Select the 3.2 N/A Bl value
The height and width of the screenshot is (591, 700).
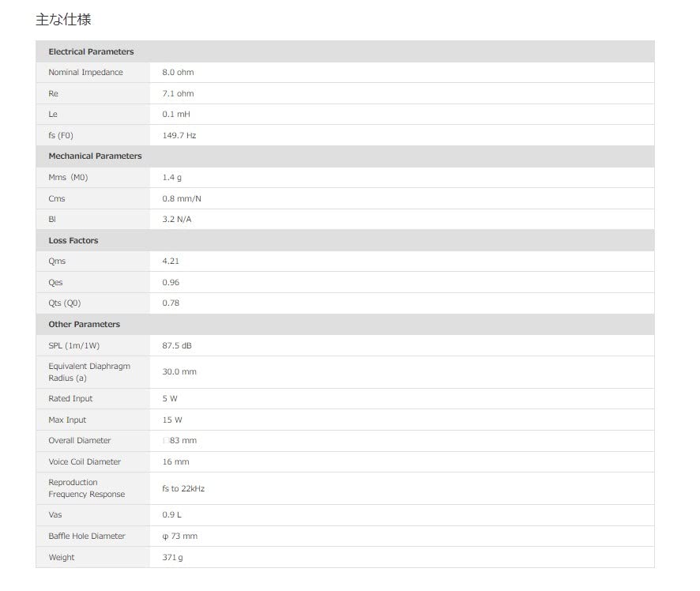point(176,219)
